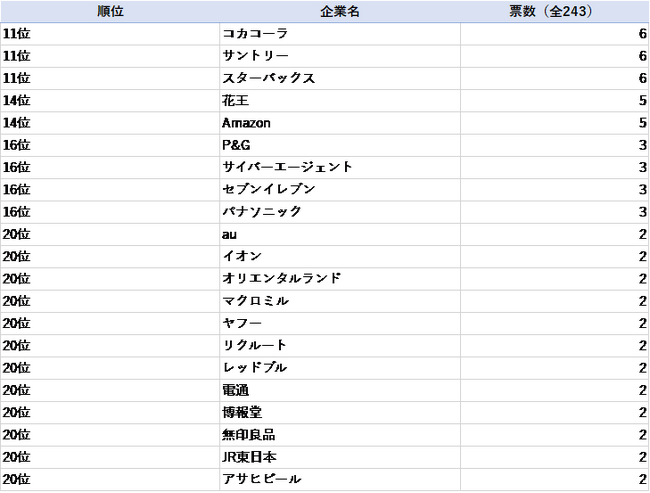Click the 企業名 column header

coord(340,11)
